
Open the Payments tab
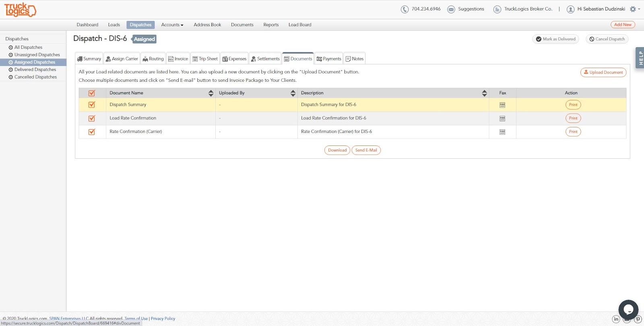(x=329, y=58)
